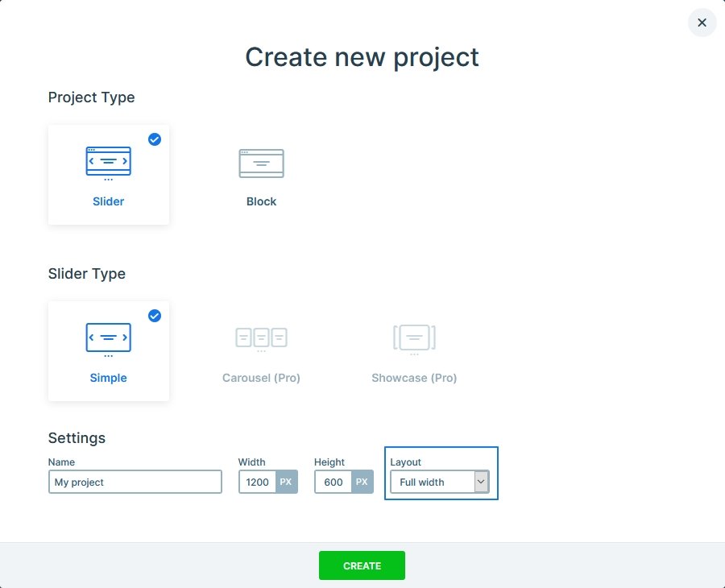This screenshot has width=725, height=588.
Task: Pick the Showcase (Pro) slider icon
Action: [x=414, y=340]
